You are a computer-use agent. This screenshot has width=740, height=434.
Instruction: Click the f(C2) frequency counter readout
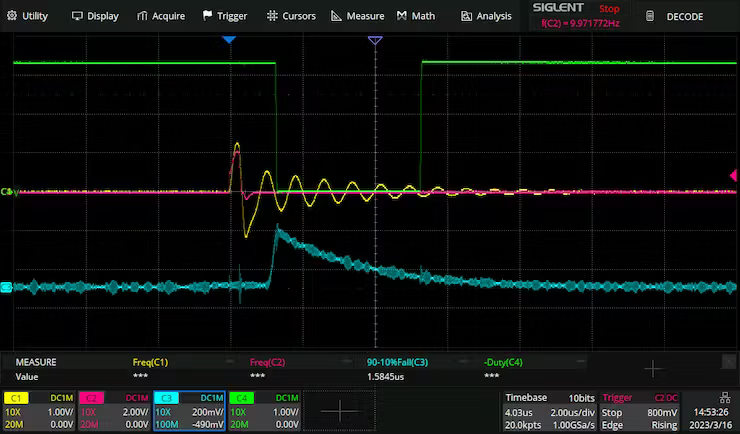coord(580,23)
